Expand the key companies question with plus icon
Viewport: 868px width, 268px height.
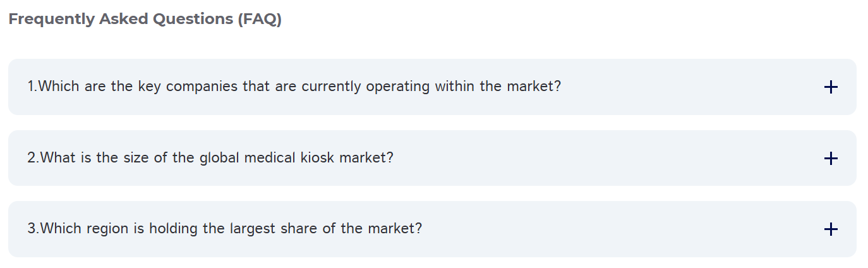(831, 87)
